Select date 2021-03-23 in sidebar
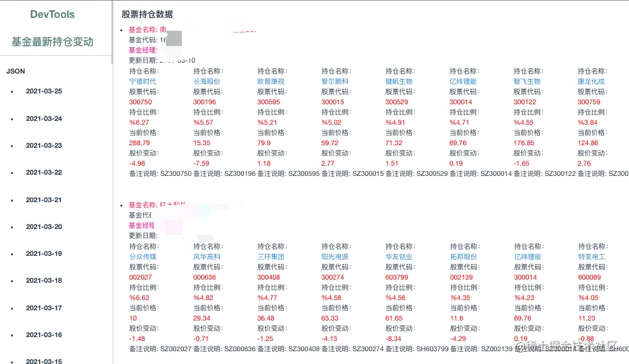629x364 pixels. pos(44,145)
